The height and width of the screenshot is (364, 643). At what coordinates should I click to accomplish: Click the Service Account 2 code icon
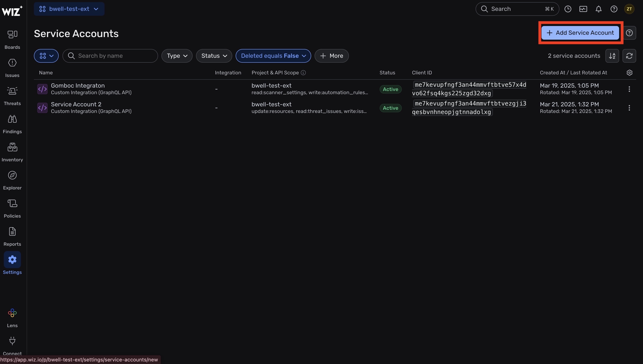tap(42, 108)
